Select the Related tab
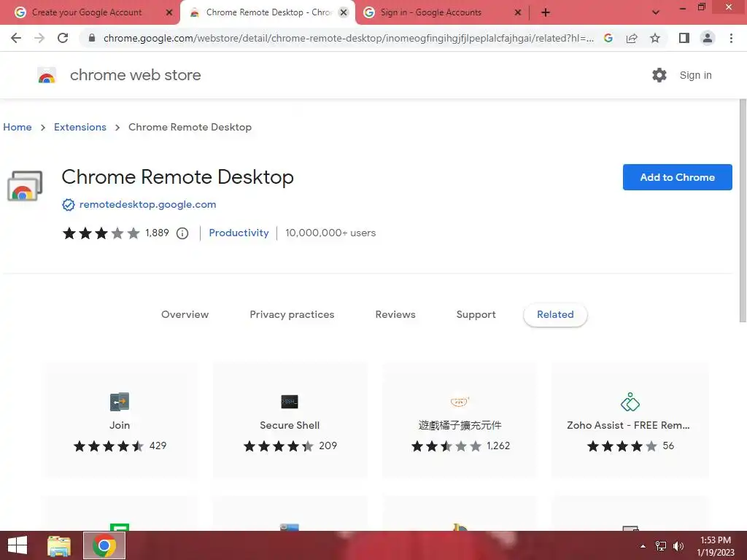 click(555, 314)
